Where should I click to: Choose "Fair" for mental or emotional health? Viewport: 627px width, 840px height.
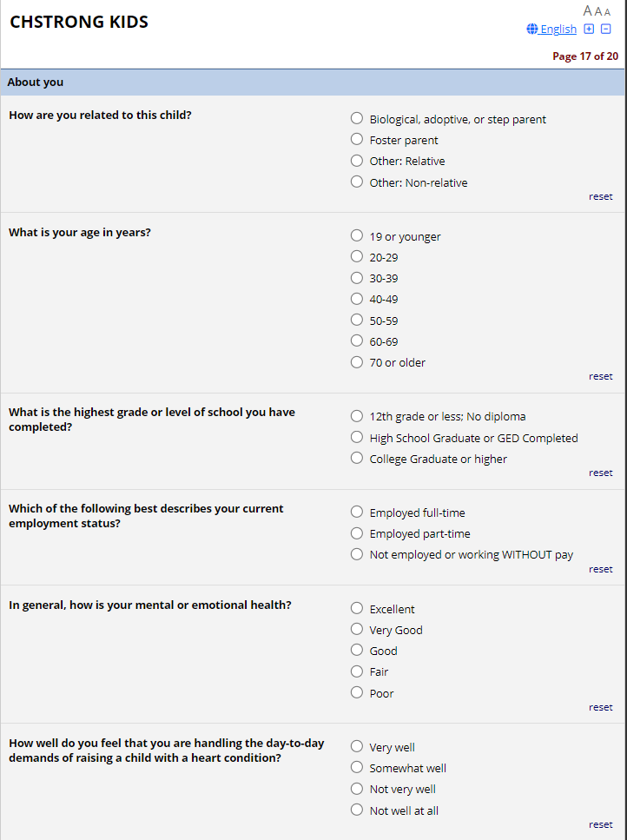tap(357, 671)
